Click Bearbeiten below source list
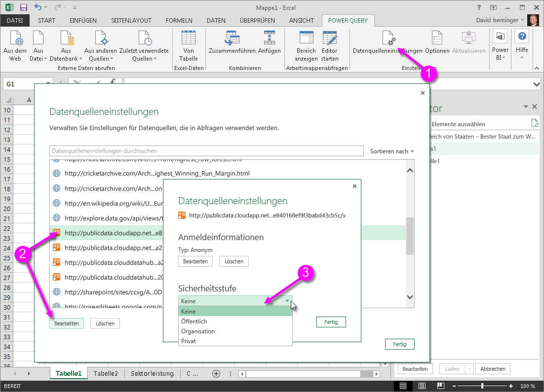Screen dimensions: 544x392 click(x=67, y=323)
